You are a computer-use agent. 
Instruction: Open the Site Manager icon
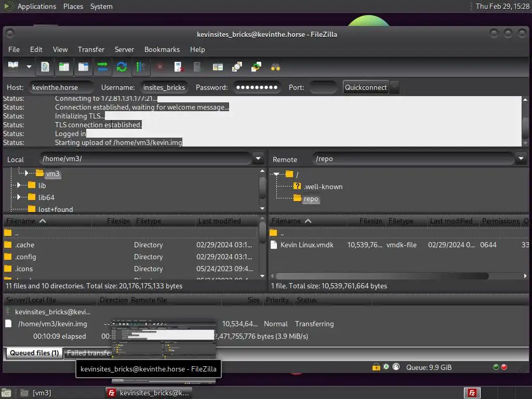click(x=13, y=66)
